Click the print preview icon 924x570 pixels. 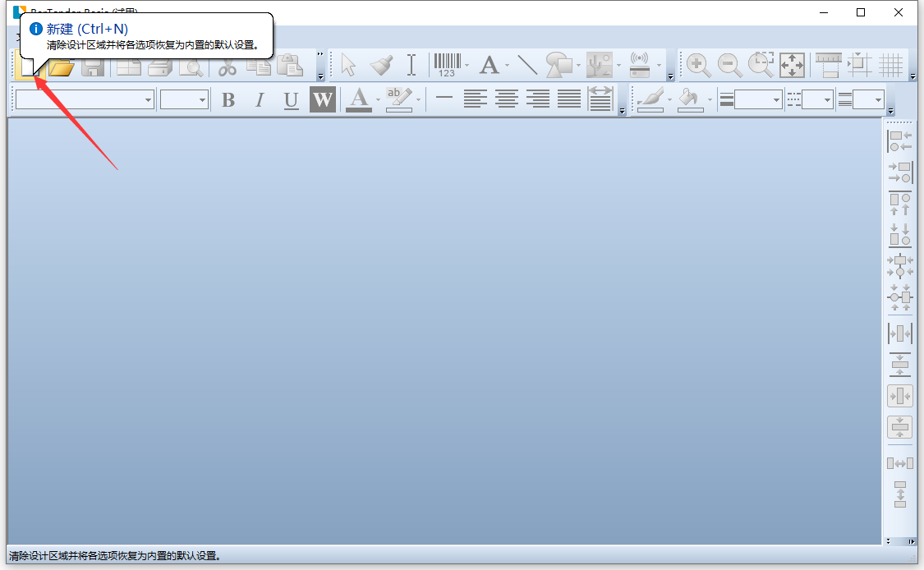click(191, 68)
